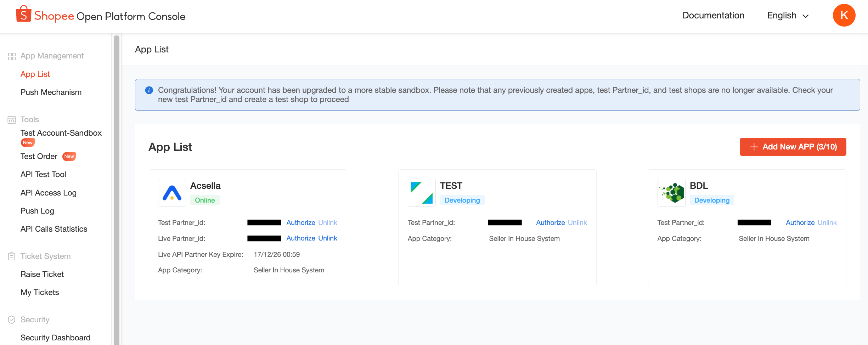Authorize Acsella Live Partner_id
The image size is (868, 345).
pyautogui.click(x=301, y=238)
